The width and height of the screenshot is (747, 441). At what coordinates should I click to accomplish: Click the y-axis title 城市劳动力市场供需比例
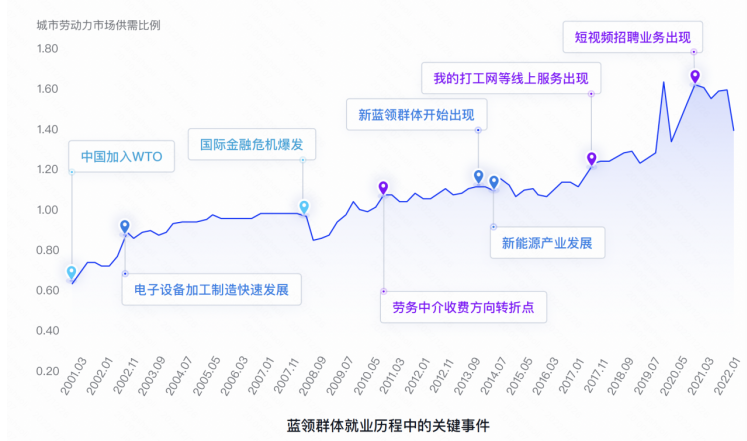[99, 25]
